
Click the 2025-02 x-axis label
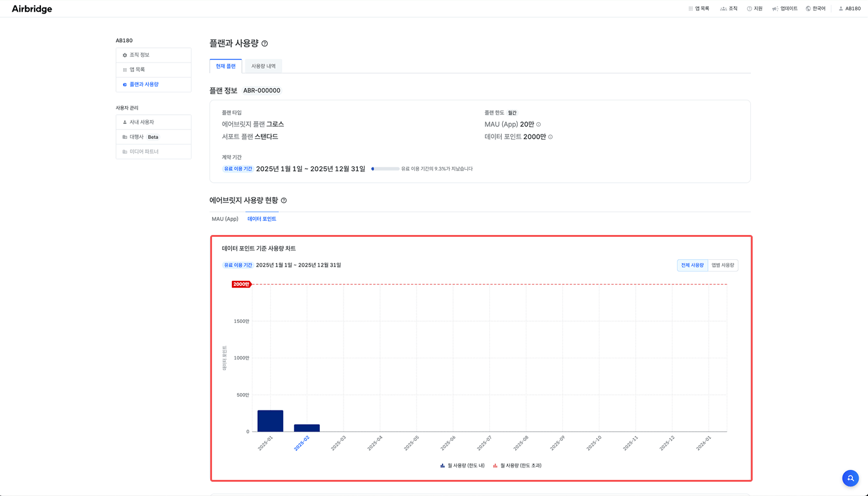(302, 443)
